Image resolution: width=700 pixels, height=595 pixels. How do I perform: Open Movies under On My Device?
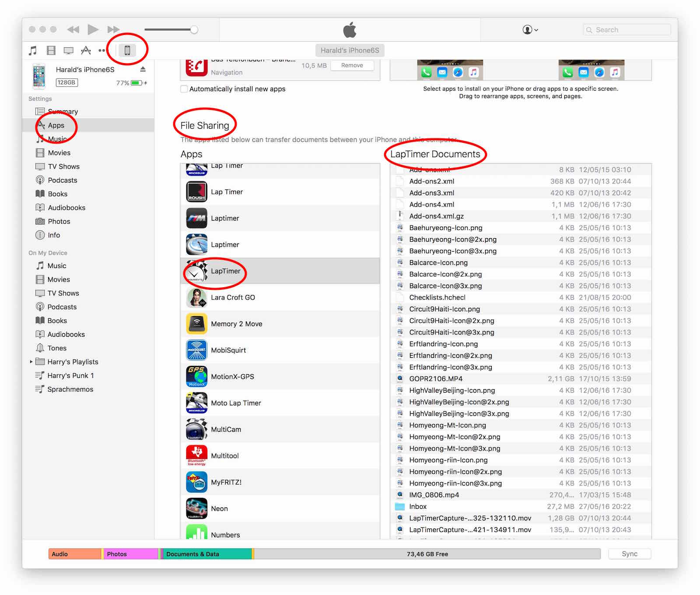click(88, 279)
